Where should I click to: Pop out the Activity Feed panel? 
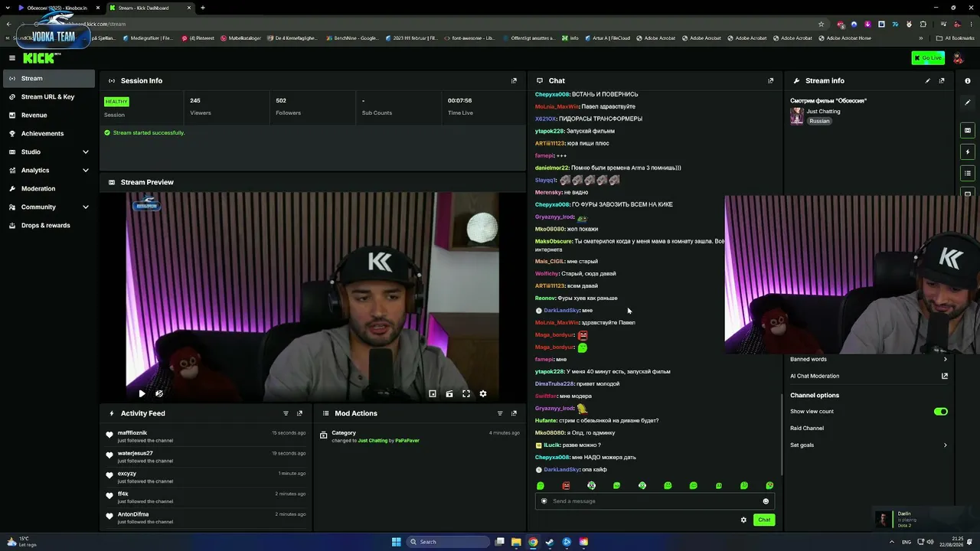[x=299, y=413]
